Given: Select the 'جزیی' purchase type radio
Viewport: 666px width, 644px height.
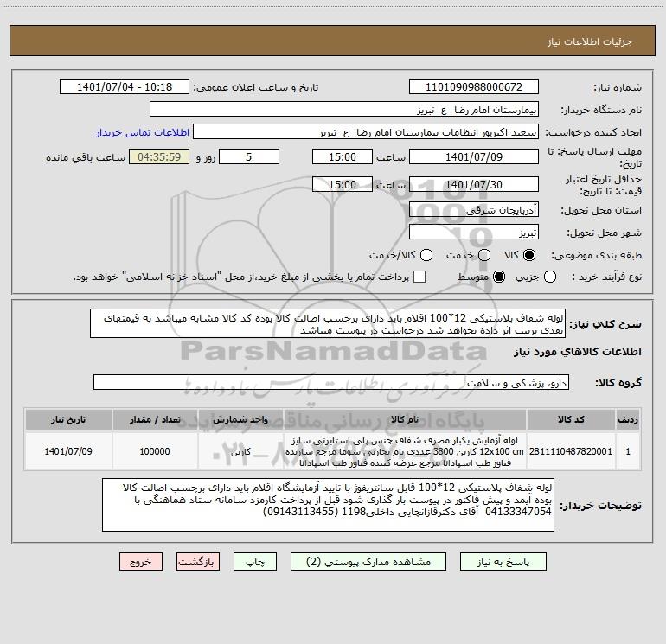Looking at the screenshot, I should point(550,277).
